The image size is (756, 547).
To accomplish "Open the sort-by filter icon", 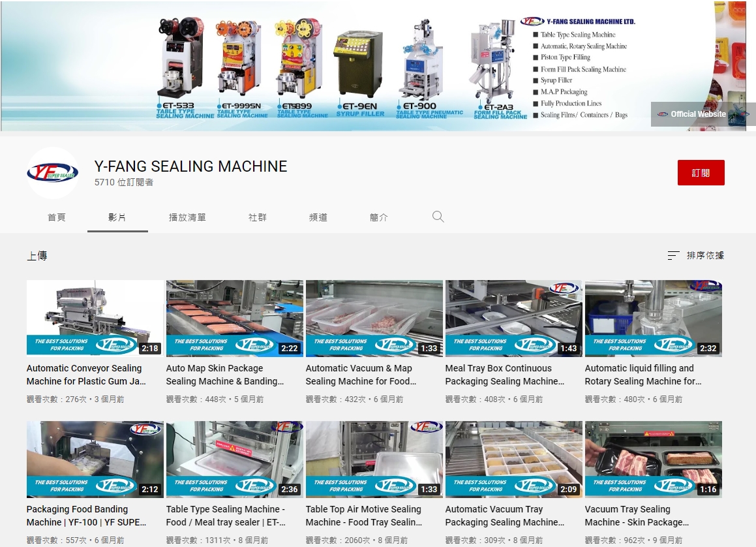I will click(673, 255).
